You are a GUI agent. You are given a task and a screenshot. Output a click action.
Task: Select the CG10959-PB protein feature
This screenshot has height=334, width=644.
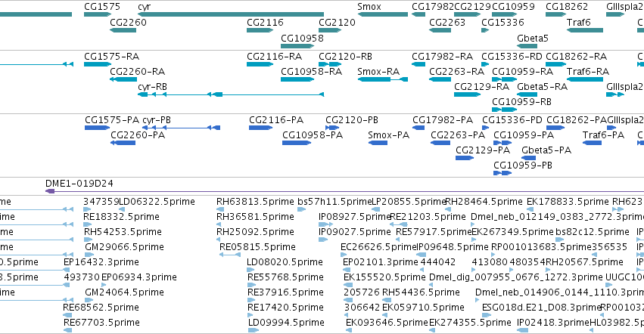502,173
